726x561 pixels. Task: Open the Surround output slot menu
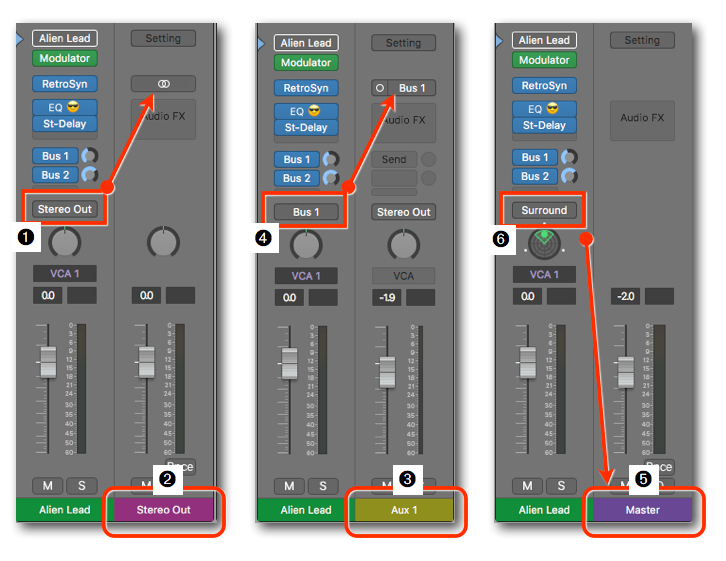click(x=544, y=210)
